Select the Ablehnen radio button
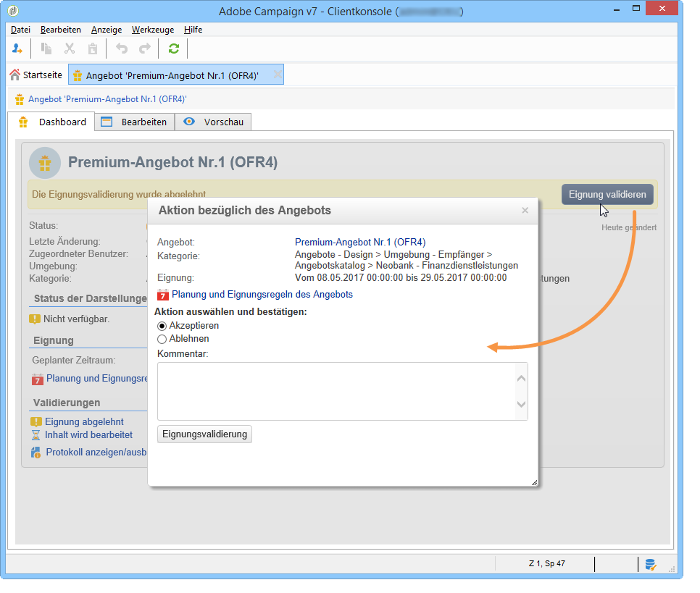This screenshot has width=700, height=593. click(162, 340)
